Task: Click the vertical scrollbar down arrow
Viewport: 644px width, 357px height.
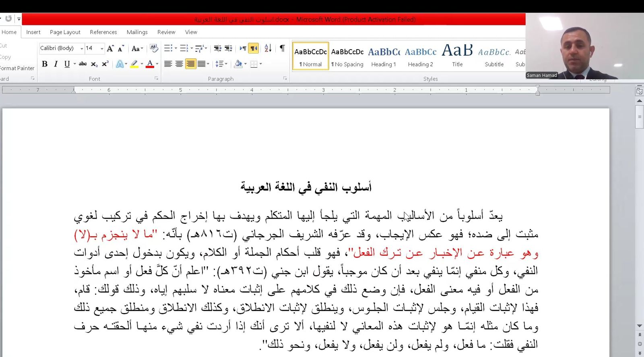Action: pyautogui.click(x=640, y=326)
